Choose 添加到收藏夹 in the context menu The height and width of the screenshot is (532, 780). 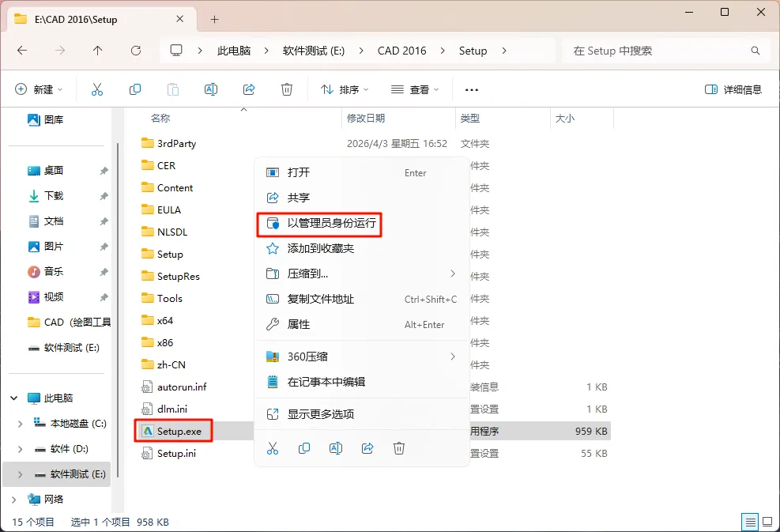362,248
